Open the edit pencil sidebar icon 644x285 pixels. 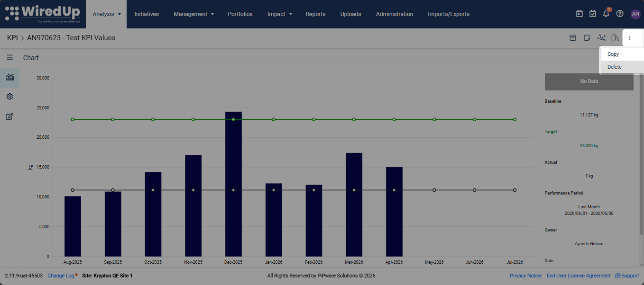click(x=9, y=116)
